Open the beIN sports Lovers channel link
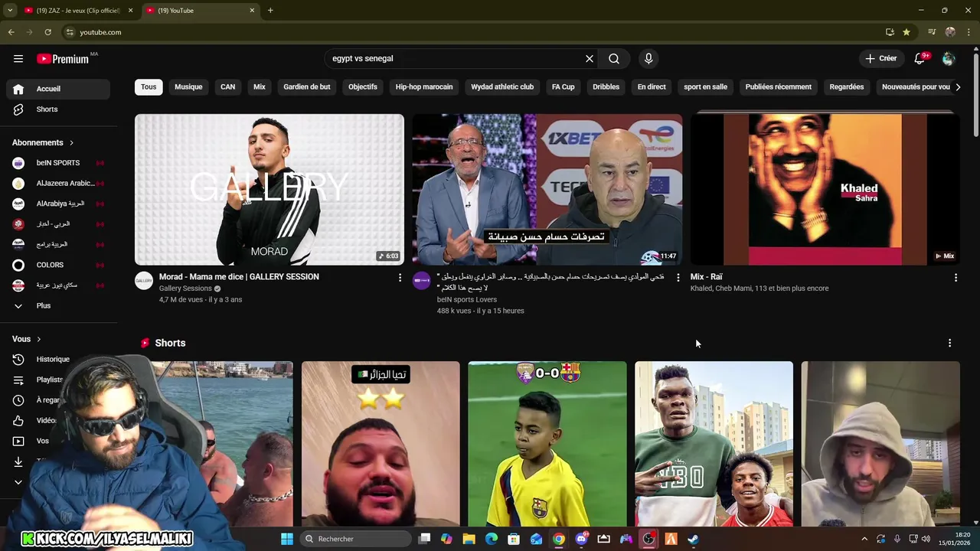 467,299
